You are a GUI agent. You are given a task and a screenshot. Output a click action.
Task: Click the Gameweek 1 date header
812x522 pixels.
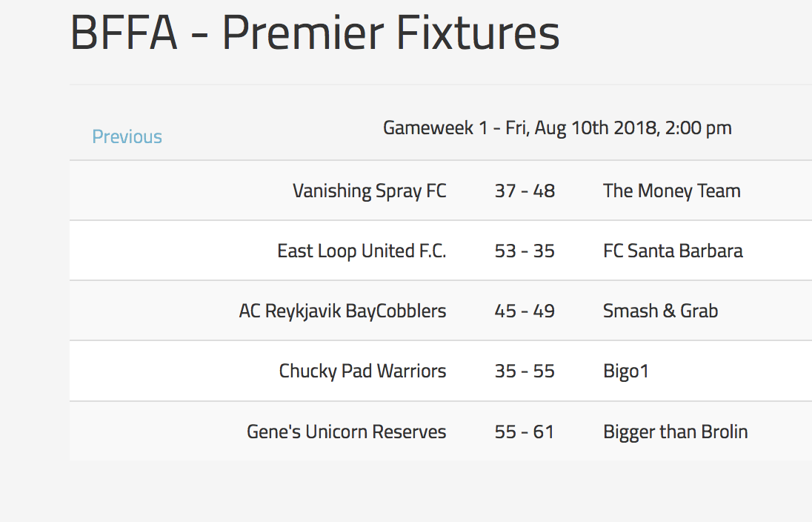tap(557, 128)
